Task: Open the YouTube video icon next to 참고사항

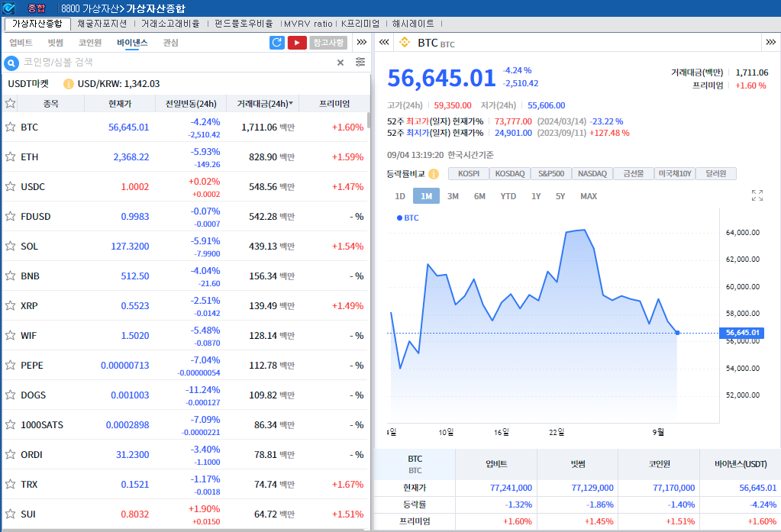Action: [x=296, y=43]
